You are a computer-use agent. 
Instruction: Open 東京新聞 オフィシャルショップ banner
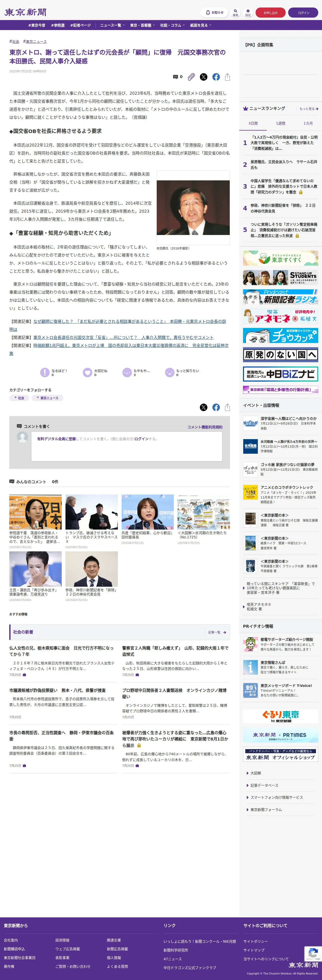pyautogui.click(x=280, y=754)
